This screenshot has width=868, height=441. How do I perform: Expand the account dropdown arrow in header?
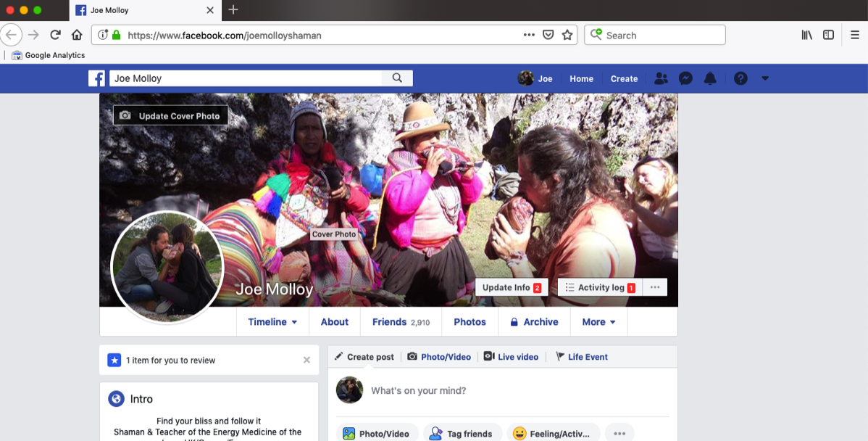pos(765,78)
